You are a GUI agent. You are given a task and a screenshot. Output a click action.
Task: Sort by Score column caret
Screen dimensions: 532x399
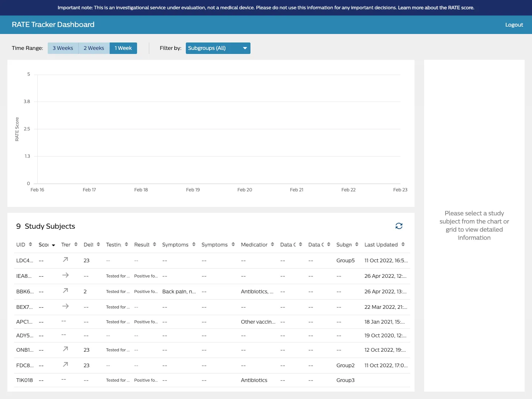pyautogui.click(x=53, y=245)
